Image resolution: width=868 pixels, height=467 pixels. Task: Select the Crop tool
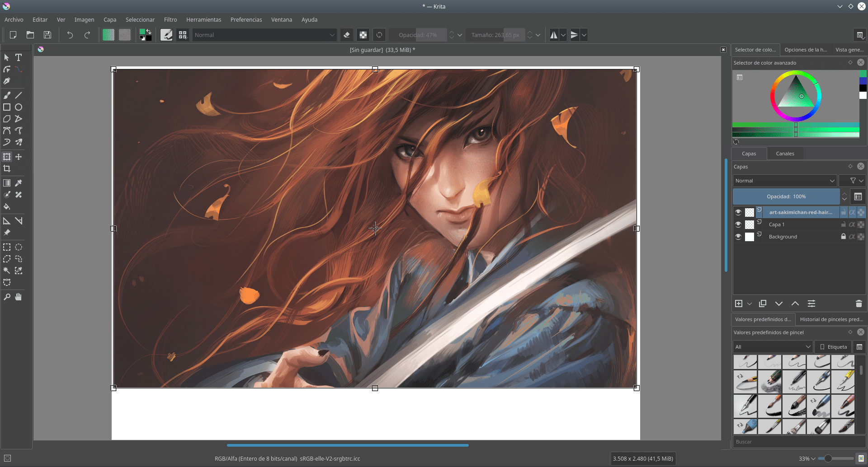[x=7, y=168]
